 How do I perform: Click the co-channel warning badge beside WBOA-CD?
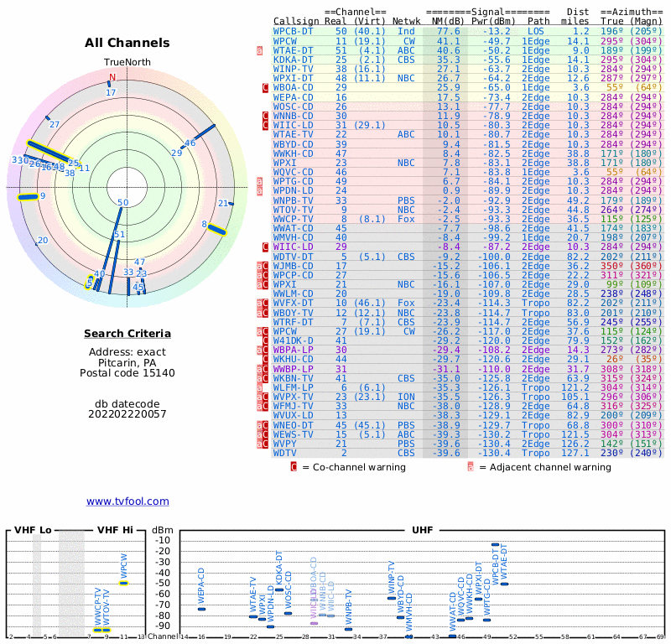coord(265,88)
